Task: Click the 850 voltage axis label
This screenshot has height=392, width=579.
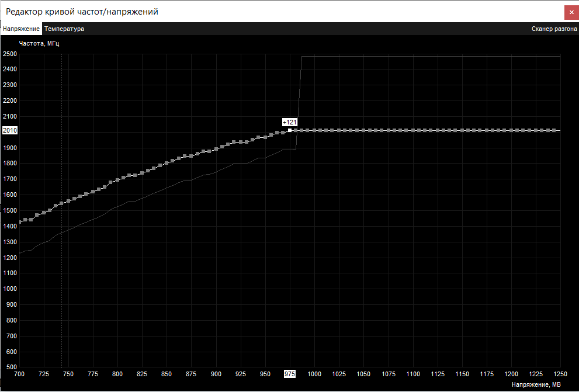Action: tap(167, 374)
